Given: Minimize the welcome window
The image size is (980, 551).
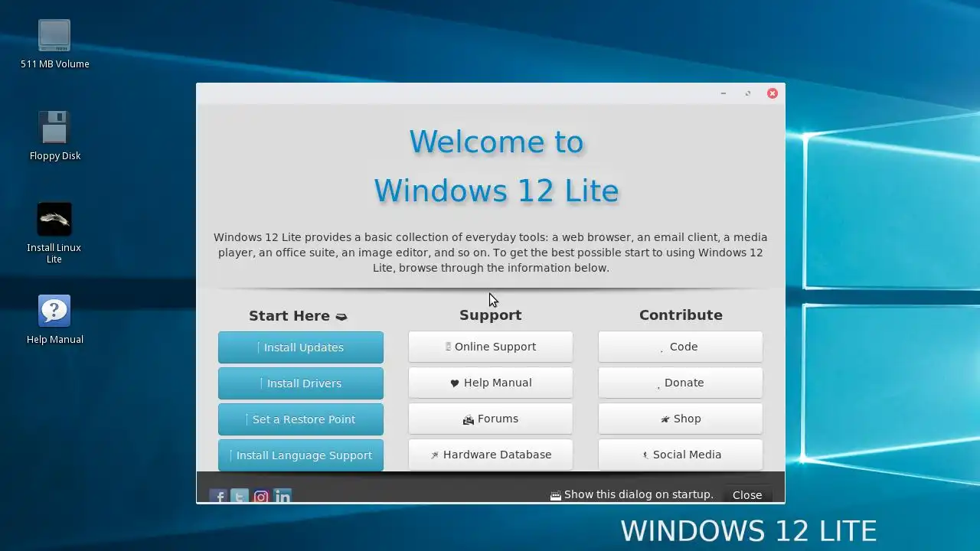Looking at the screenshot, I should point(724,93).
